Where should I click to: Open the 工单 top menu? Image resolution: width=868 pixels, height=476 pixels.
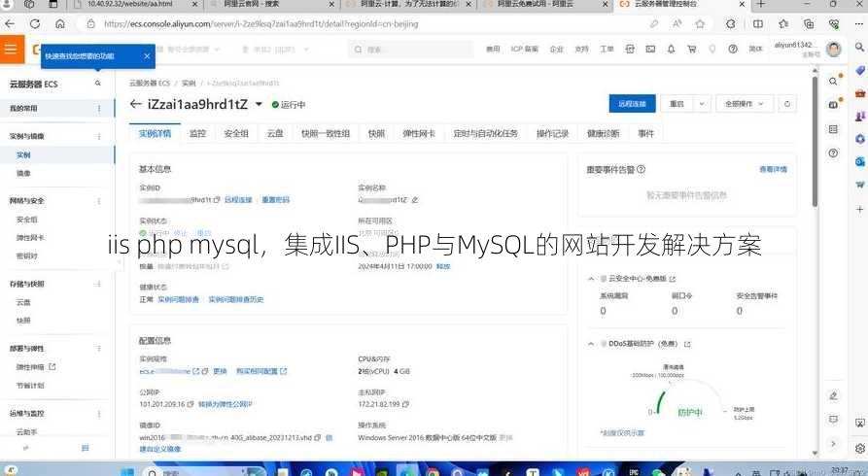[607, 49]
